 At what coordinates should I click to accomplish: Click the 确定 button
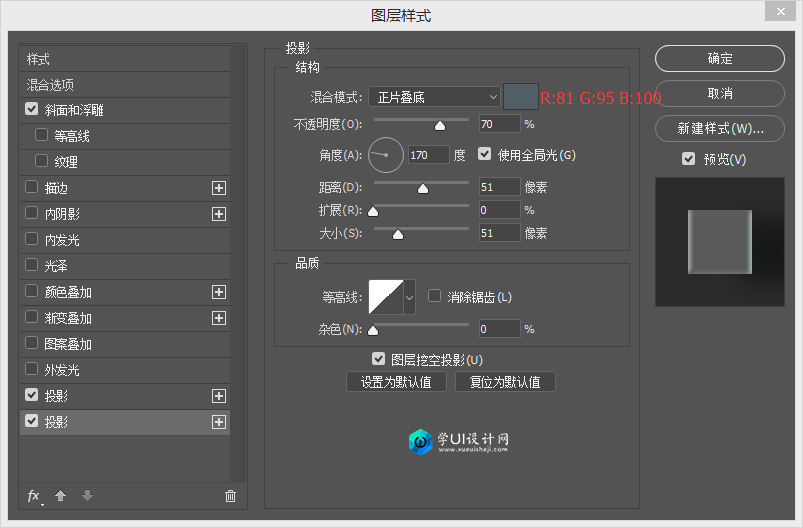pyautogui.click(x=719, y=59)
